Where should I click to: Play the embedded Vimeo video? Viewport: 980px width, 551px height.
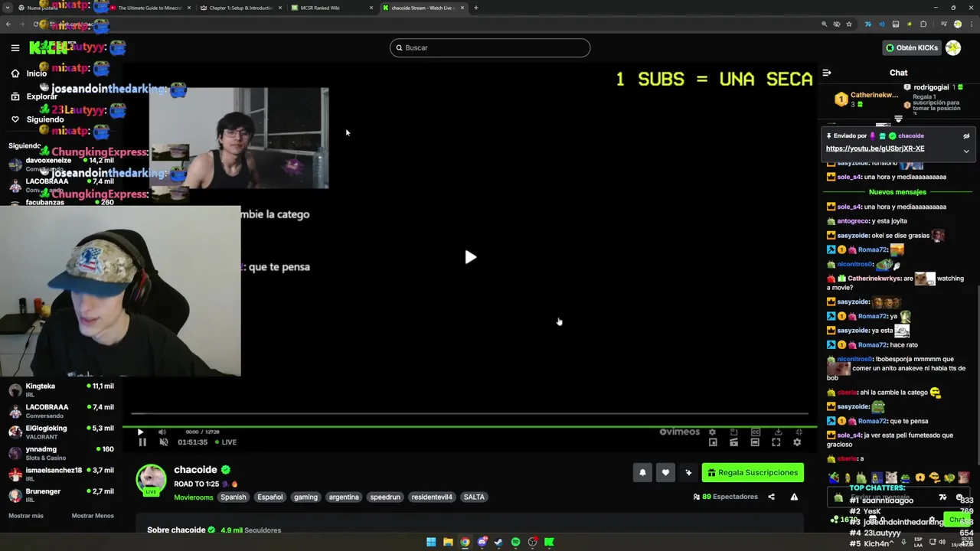click(140, 432)
